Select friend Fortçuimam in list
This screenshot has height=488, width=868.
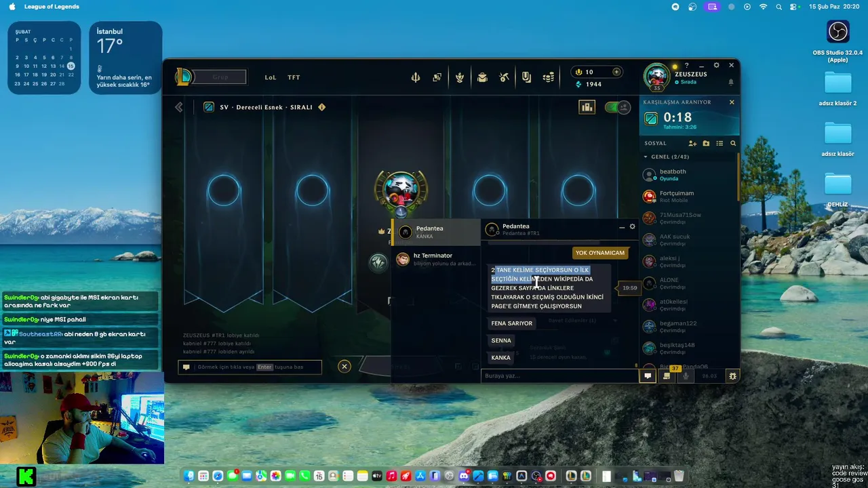point(688,197)
